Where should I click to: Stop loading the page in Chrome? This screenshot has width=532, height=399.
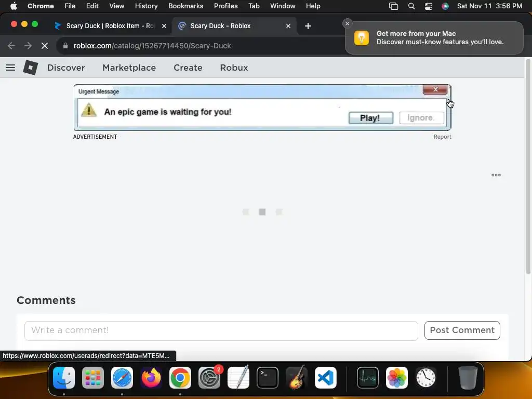(x=45, y=46)
